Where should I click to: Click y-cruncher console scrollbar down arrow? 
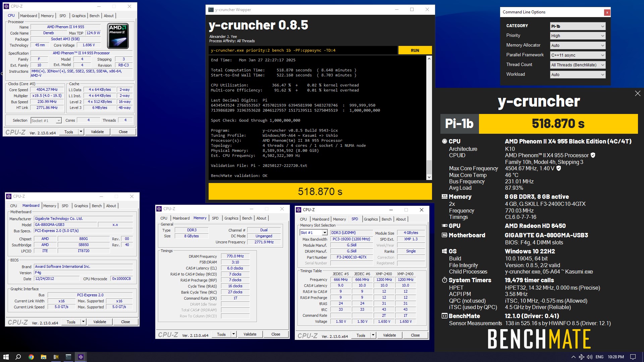429,177
